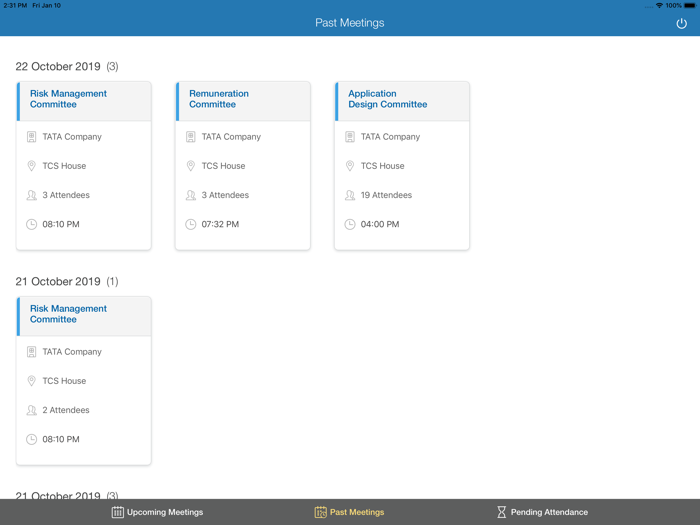
Task: Switch to the Pending Attendance tab
Action: pos(542,512)
